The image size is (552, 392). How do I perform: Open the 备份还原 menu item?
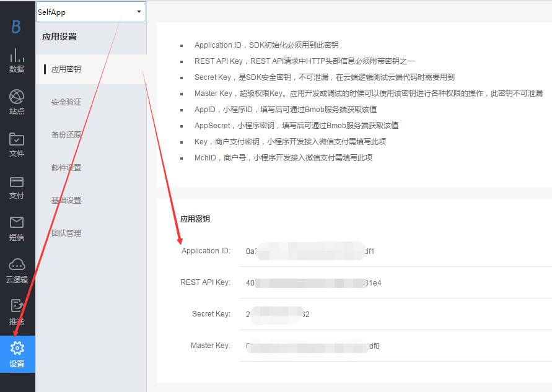click(66, 135)
